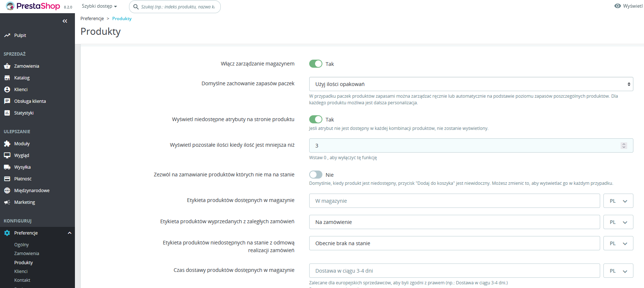Image resolution: width=644 pixels, height=288 pixels.
Task: Open the Użyj ilości opakowań select box
Action: [471, 84]
